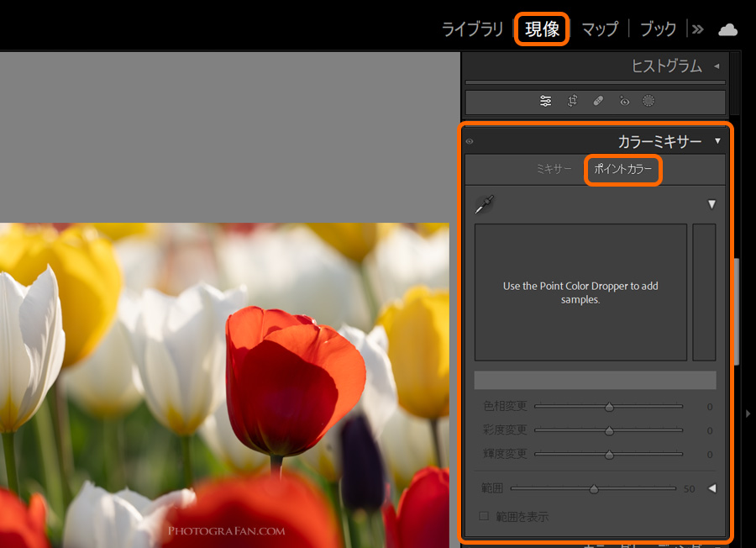Image resolution: width=756 pixels, height=548 pixels.
Task: Switch to the ブック module
Action: [658, 29]
